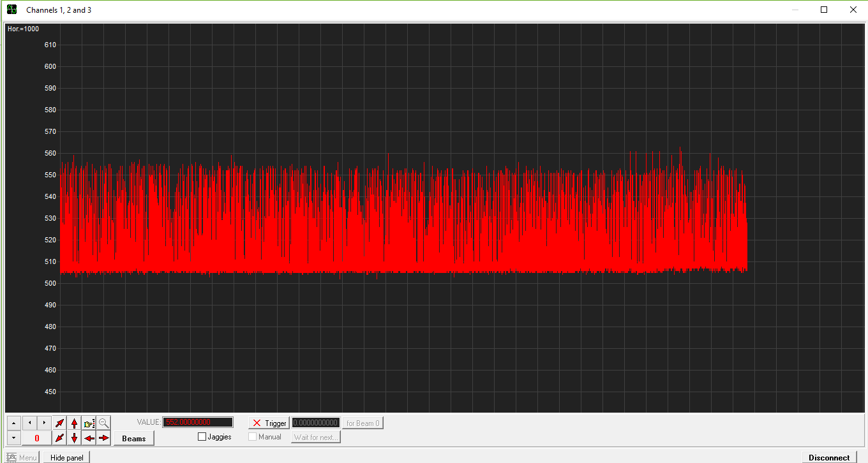Click the pointing hand icon

pos(89,423)
